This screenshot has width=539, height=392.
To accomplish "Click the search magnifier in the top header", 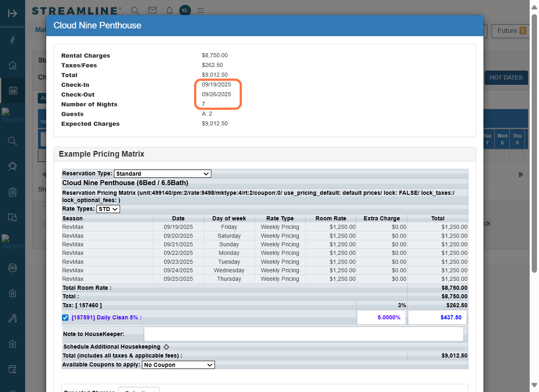I will pyautogui.click(x=135, y=11).
